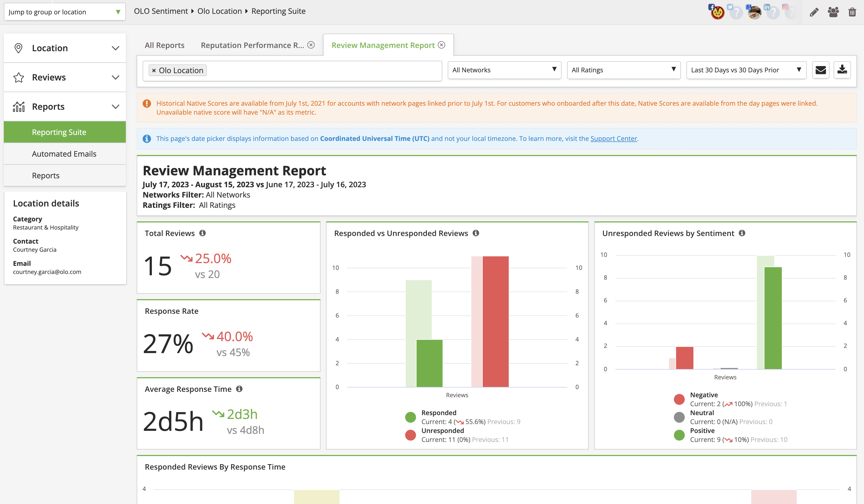Click the Reviews star icon in sidebar

pos(18,77)
